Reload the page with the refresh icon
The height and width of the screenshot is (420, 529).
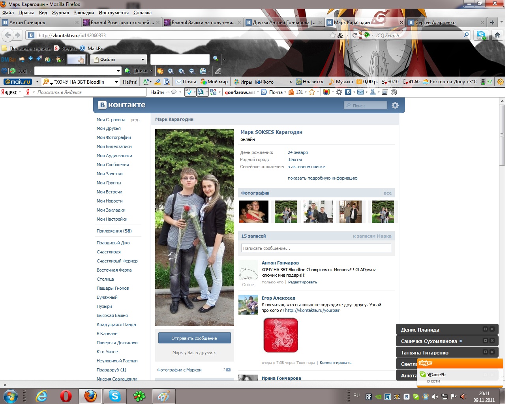click(355, 35)
